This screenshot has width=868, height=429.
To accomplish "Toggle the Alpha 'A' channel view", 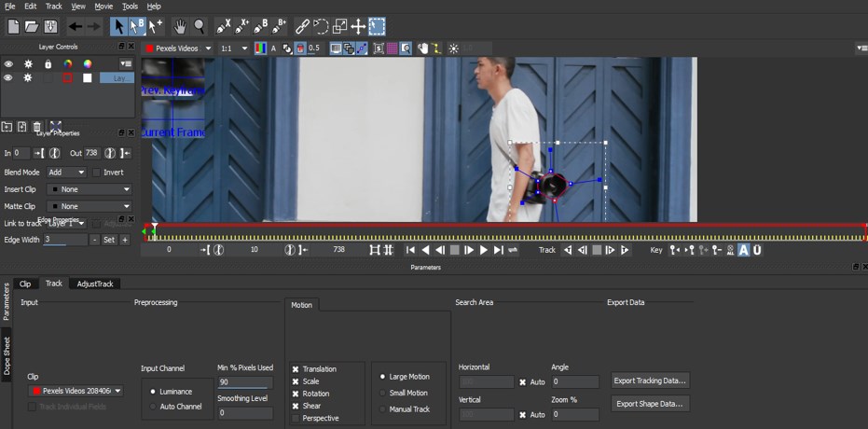I will (273, 48).
